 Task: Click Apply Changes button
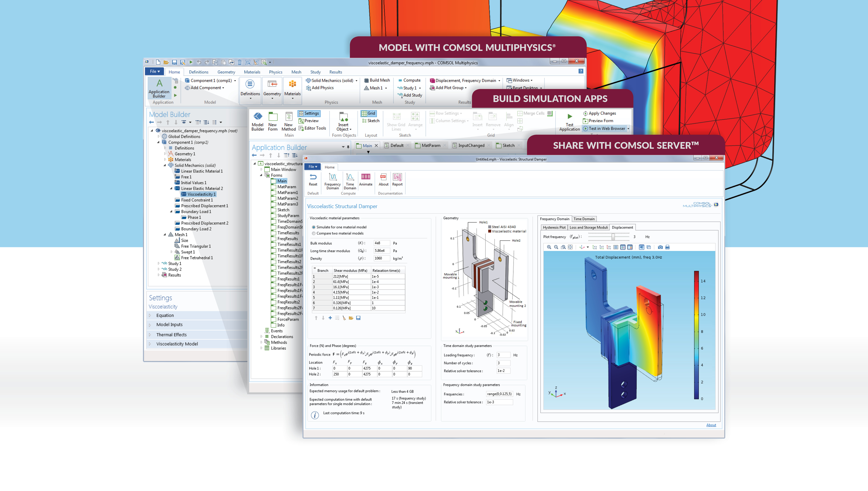coord(599,113)
